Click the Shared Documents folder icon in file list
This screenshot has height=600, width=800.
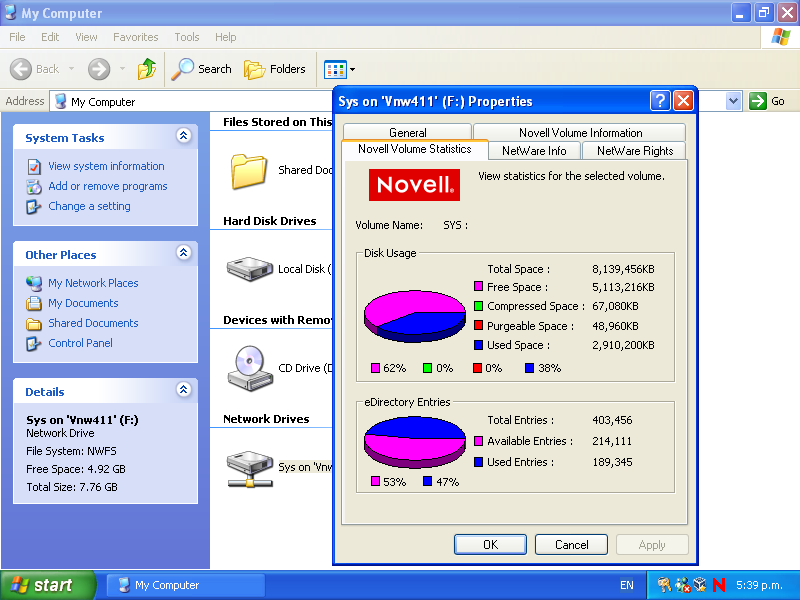[x=248, y=171]
